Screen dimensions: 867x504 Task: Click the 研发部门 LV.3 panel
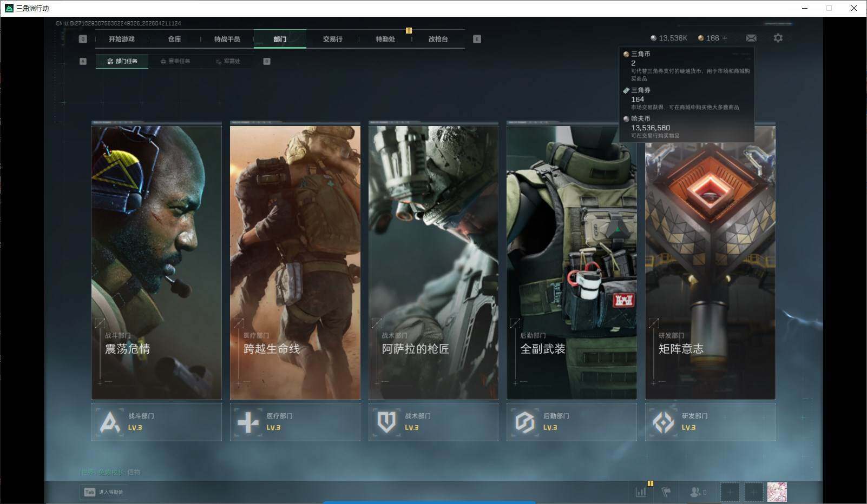(710, 422)
